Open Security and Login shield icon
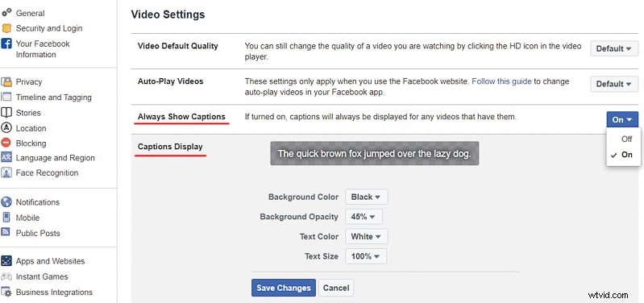Image resolution: width=644 pixels, height=303 pixels. 6,28
